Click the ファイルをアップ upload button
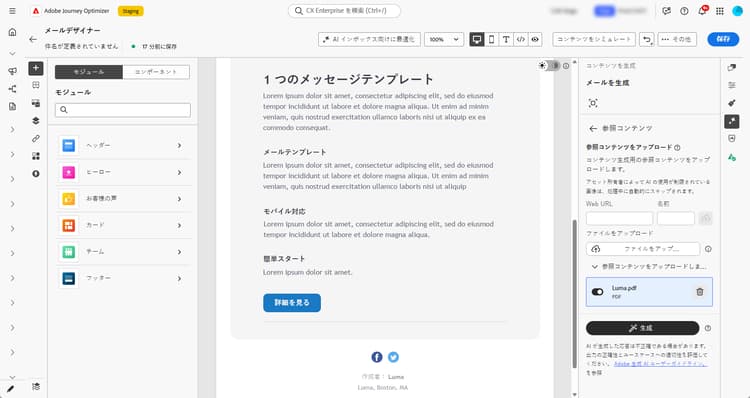Image resolution: width=750 pixels, height=398 pixels. click(x=643, y=249)
